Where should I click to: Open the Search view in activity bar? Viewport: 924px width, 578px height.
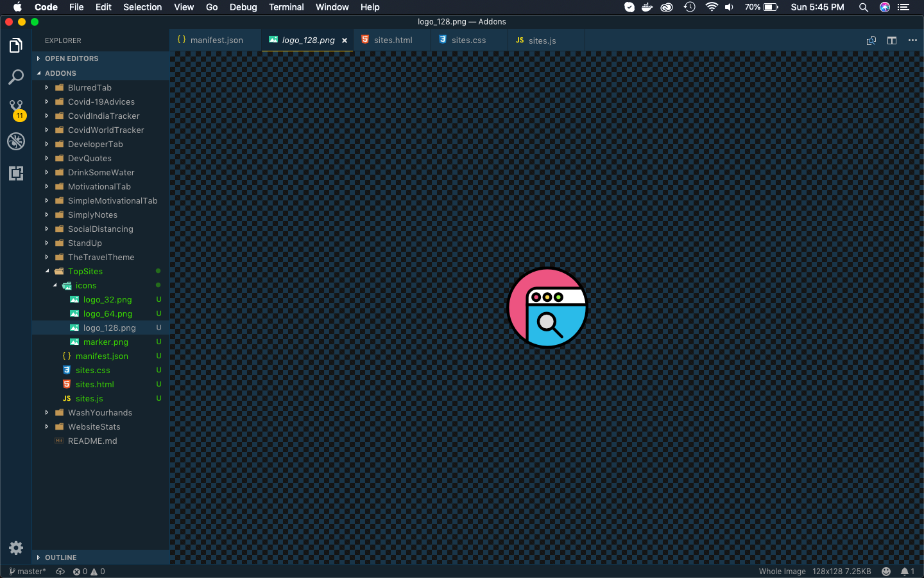(x=16, y=77)
